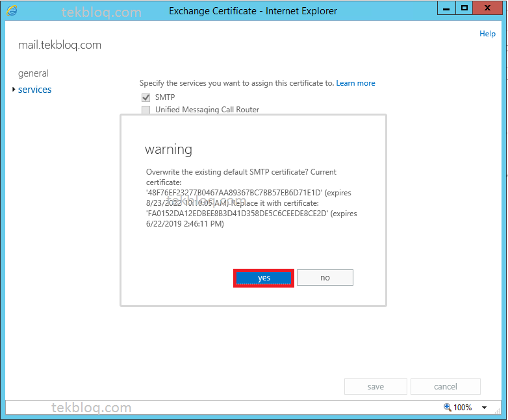
Task: Click the 100% zoom level text
Action: click(x=463, y=408)
